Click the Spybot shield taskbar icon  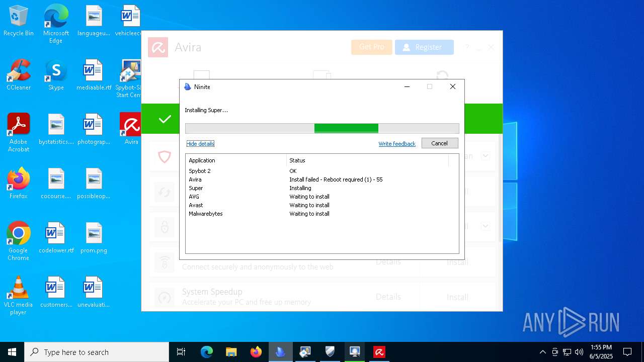pos(330,352)
